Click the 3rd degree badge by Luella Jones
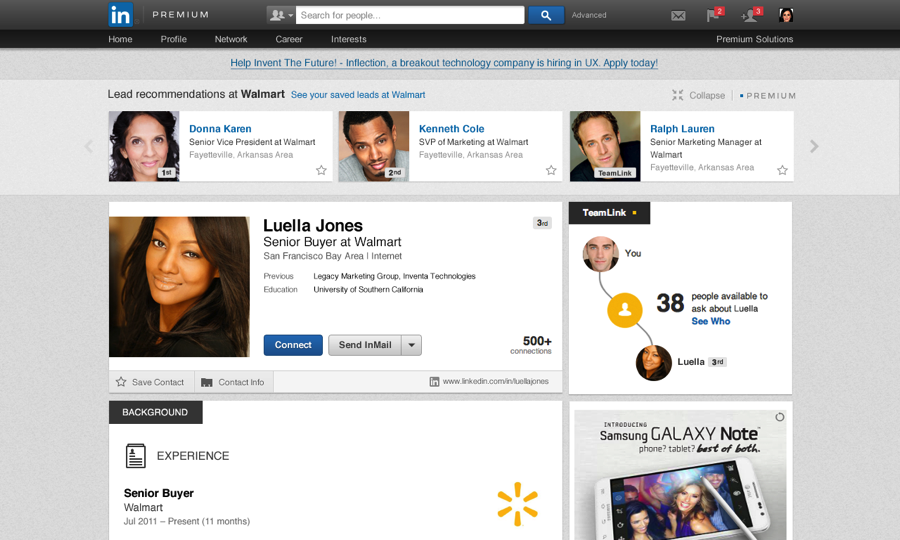The height and width of the screenshot is (540, 900). (542, 223)
